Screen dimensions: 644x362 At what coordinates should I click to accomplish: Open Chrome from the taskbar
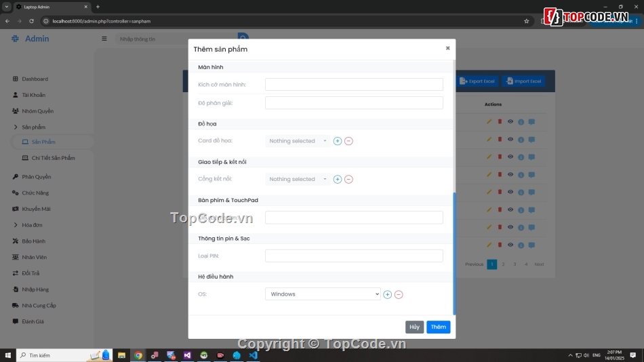tap(138, 355)
